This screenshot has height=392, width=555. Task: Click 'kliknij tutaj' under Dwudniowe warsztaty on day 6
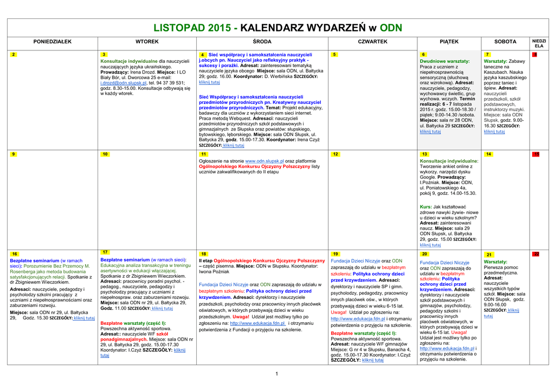(x=430, y=132)
